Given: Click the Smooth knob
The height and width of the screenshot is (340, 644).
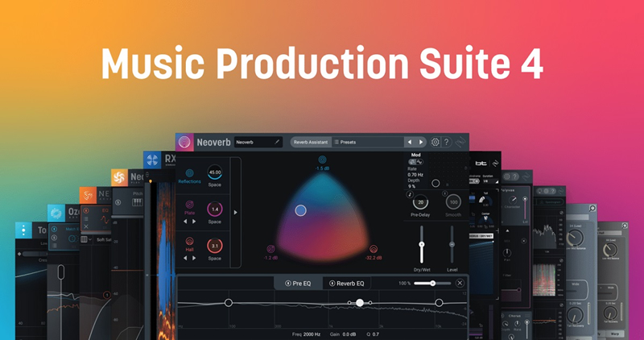Looking at the screenshot, I should (x=453, y=202).
